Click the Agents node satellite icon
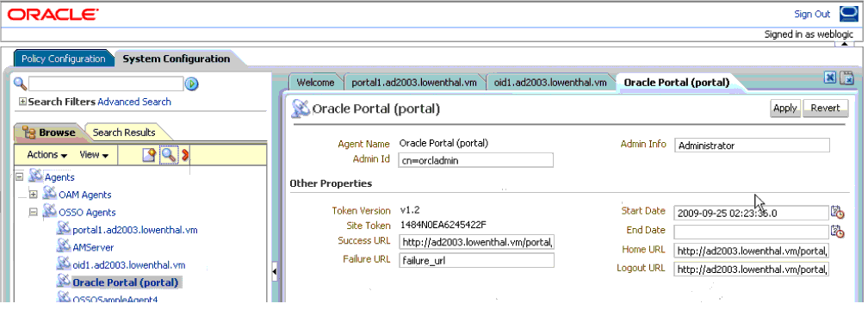Viewport: 868px width, 310px height. pos(35,177)
